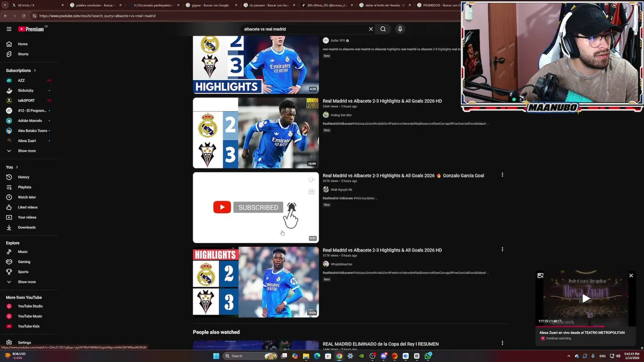Image resolution: width=644 pixels, height=362 pixels.
Task: Show more subscriptions below Alexa Zuart
Action: tap(29, 151)
